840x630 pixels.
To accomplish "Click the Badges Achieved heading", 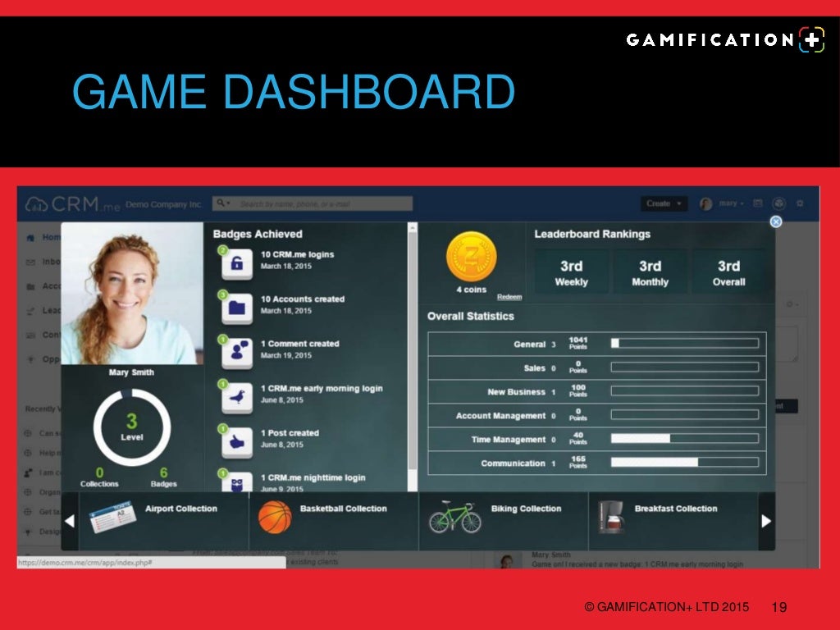I will (258, 234).
